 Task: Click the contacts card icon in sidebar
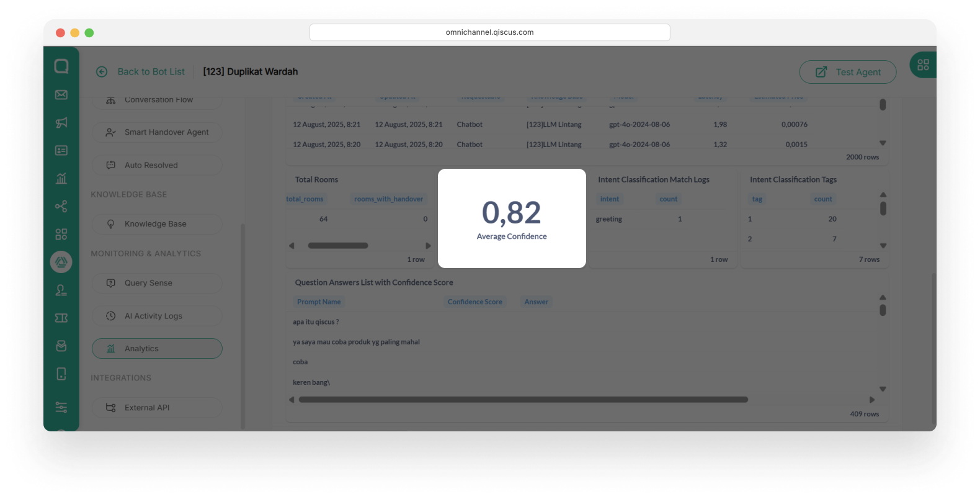coord(61,151)
